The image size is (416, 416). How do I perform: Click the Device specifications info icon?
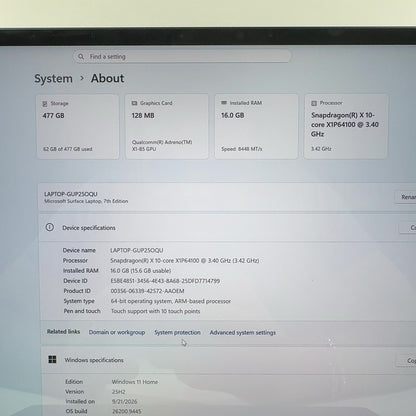pos(50,227)
